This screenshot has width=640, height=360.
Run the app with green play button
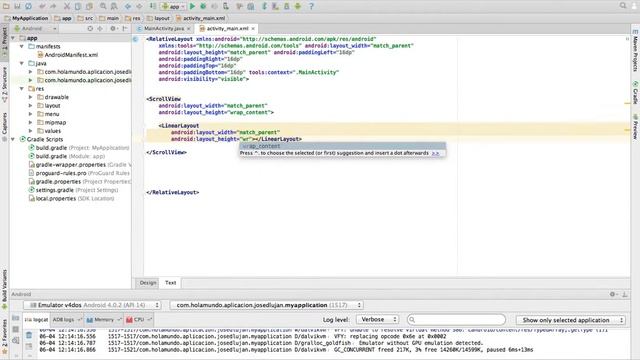(192, 6)
